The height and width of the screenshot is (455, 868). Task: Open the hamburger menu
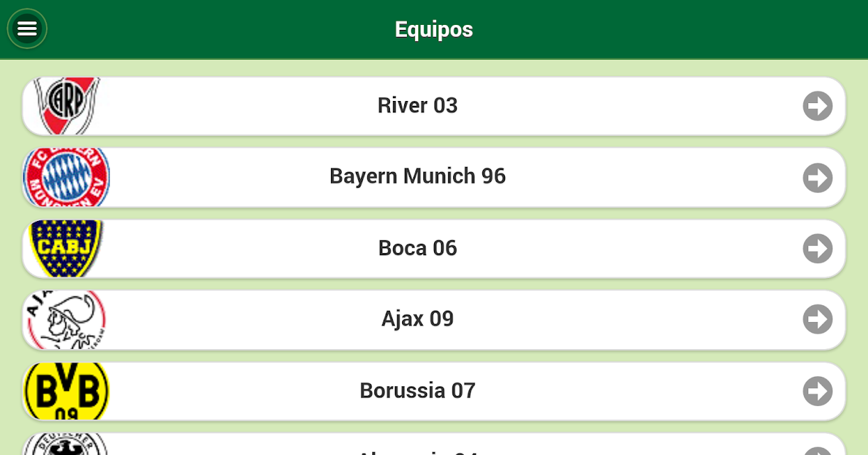(27, 29)
